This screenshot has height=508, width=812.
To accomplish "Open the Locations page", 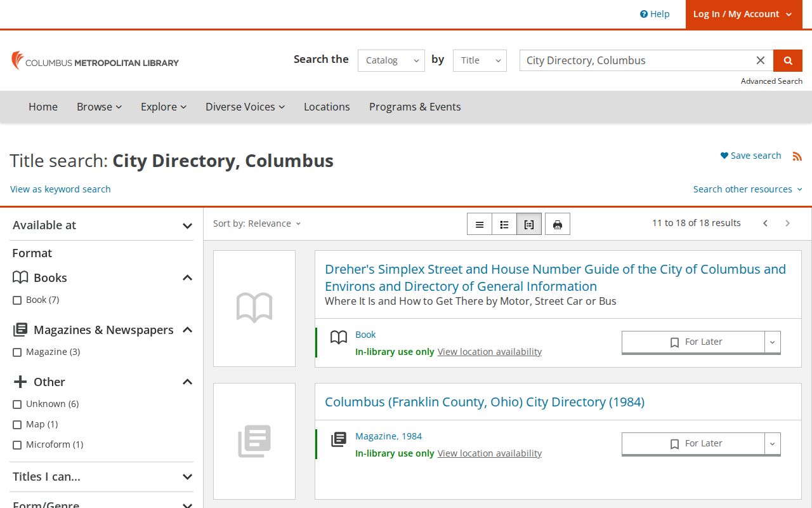I will [327, 107].
